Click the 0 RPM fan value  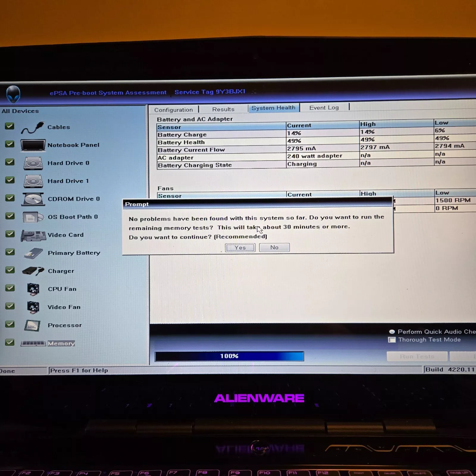click(x=447, y=208)
